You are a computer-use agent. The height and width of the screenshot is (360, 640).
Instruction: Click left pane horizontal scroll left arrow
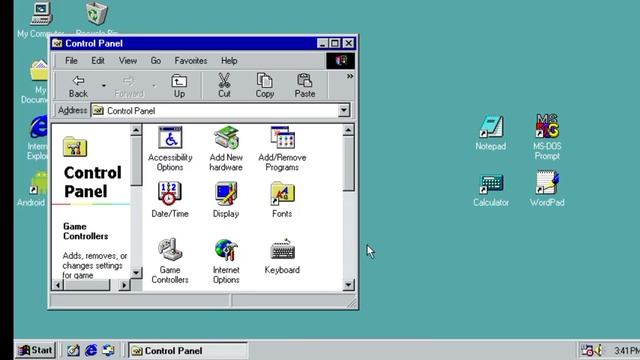(x=58, y=285)
